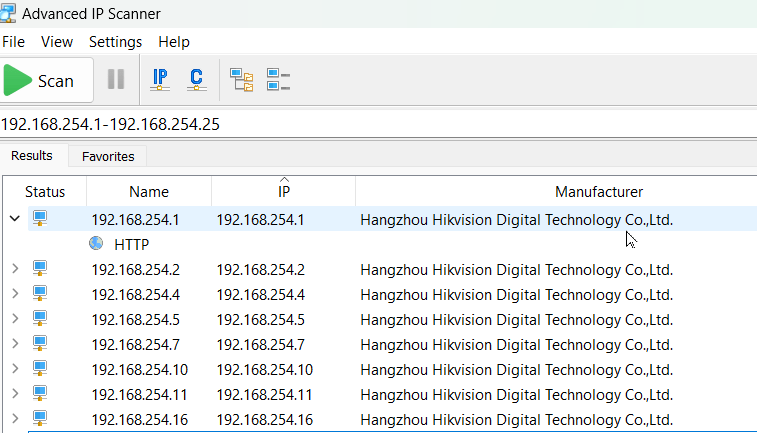Click the Pause scan icon
Image resolution: width=757 pixels, height=433 pixels.
(116, 80)
